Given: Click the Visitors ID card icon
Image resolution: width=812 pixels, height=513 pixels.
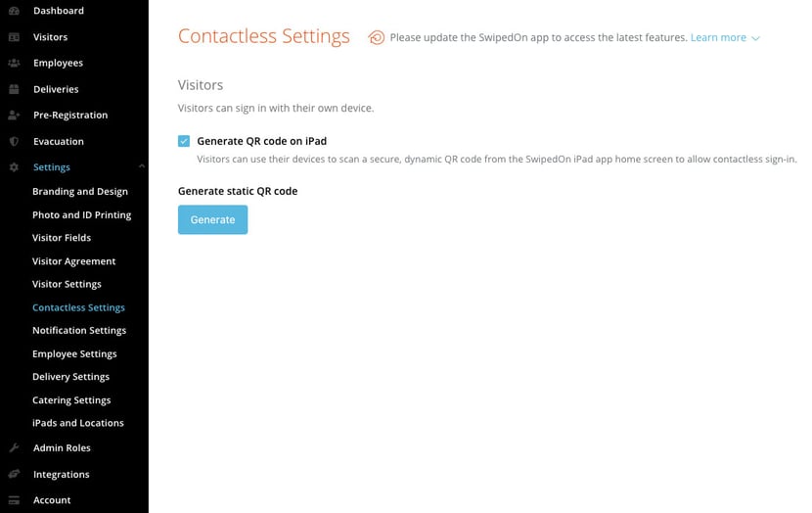Looking at the screenshot, I should point(14,37).
